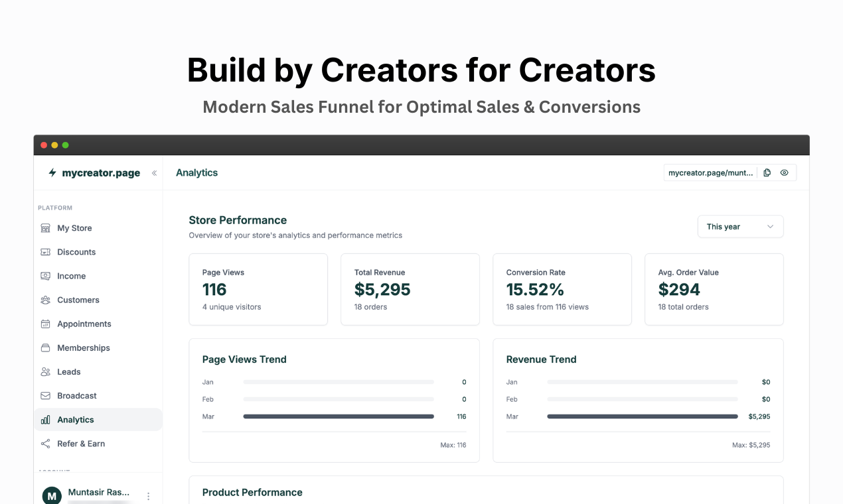Screen dimensions: 843x504
Task: Open account options three-dot menu
Action: pyautogui.click(x=148, y=496)
